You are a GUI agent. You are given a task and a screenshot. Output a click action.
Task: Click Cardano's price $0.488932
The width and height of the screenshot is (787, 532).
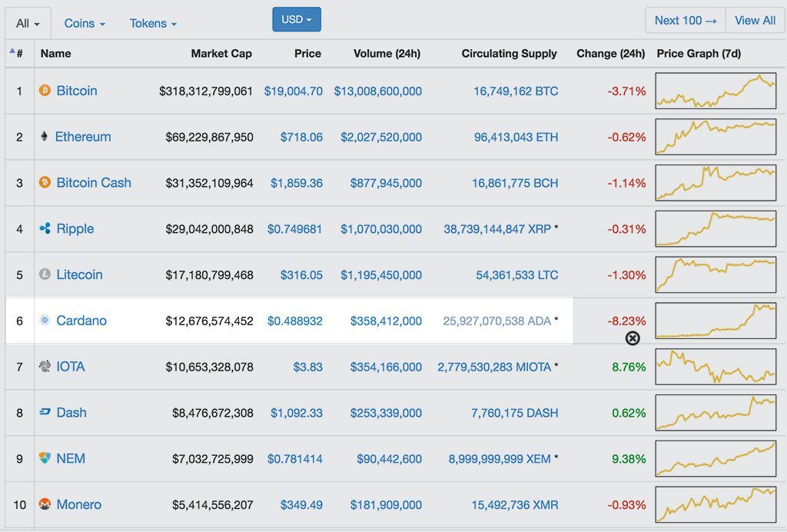point(294,321)
